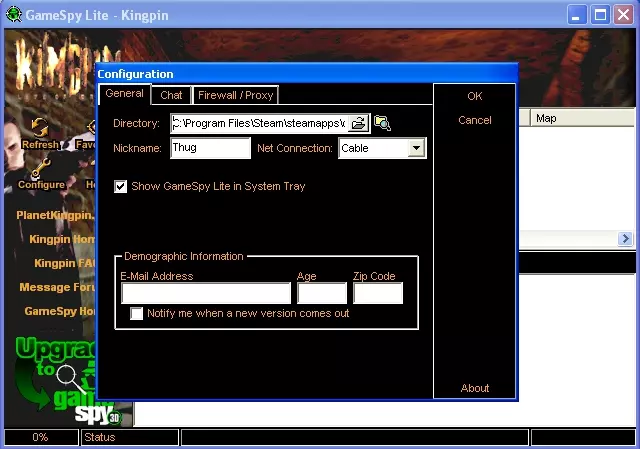This screenshot has height=449, width=640.
Task: Open the Firewall / Proxy tab
Action: [236, 95]
